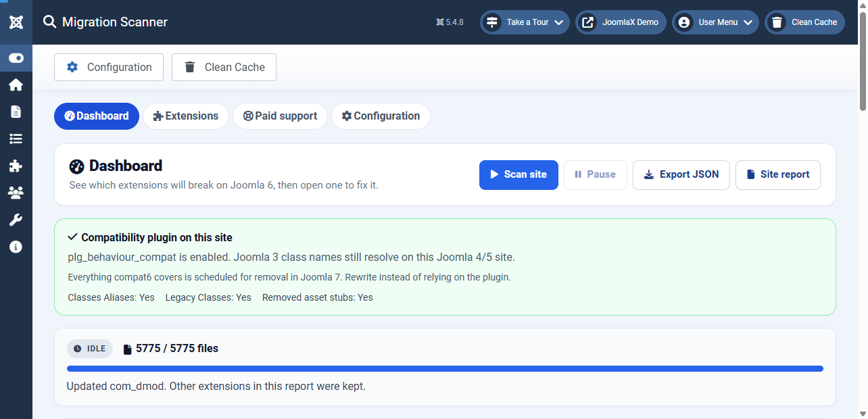Click the play icon on Scan site
The image size is (868, 419).
(x=494, y=174)
